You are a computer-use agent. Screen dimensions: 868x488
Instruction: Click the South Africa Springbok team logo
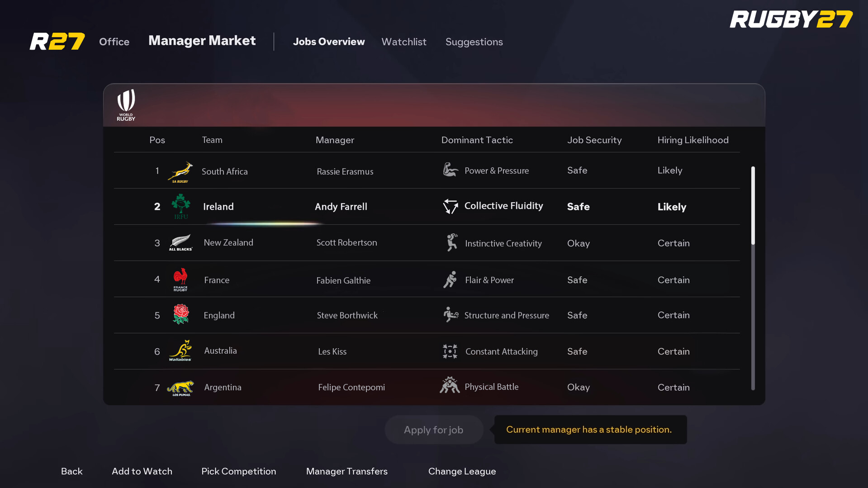(x=180, y=172)
